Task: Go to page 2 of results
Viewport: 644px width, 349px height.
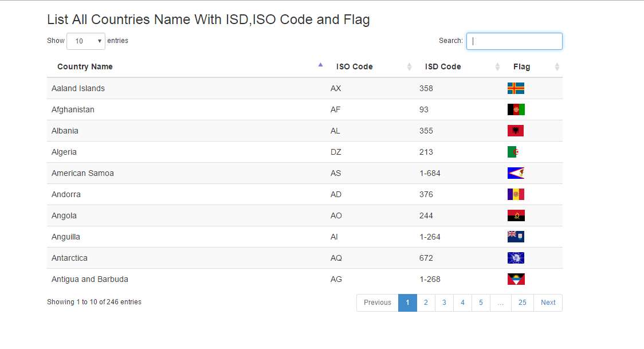Action: coord(426,303)
